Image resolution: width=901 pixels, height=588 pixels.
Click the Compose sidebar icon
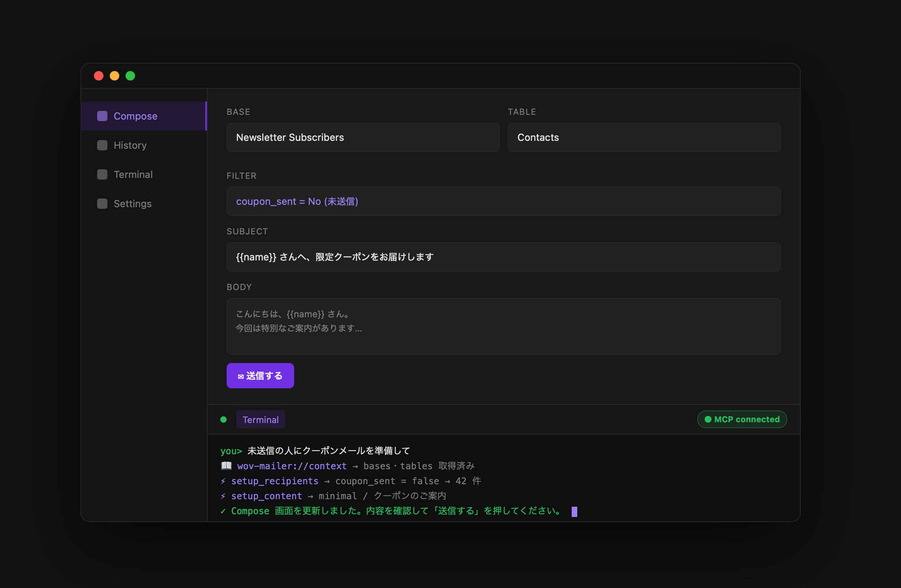tap(102, 116)
